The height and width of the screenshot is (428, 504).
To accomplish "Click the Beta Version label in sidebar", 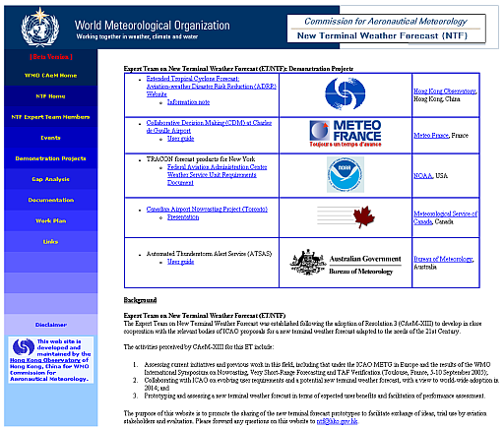I will 51,57.
